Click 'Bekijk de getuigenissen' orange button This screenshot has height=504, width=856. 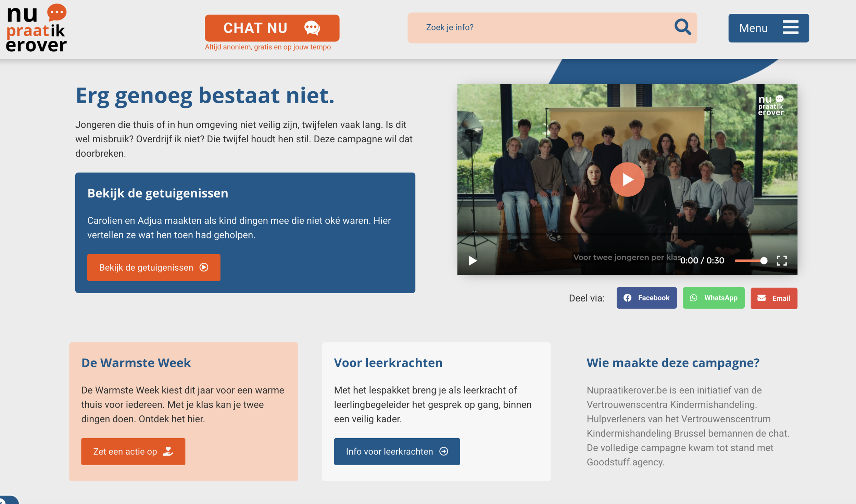154,268
